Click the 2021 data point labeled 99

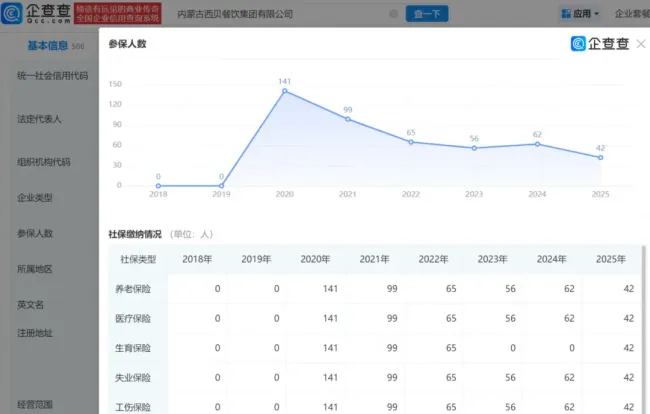coord(347,119)
